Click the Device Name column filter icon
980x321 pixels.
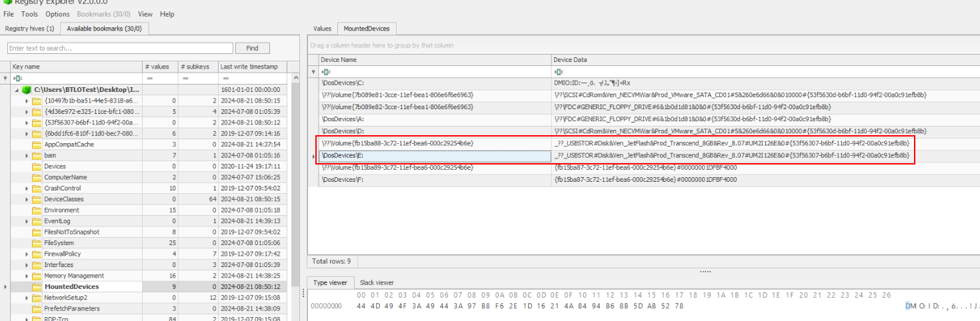(x=325, y=71)
